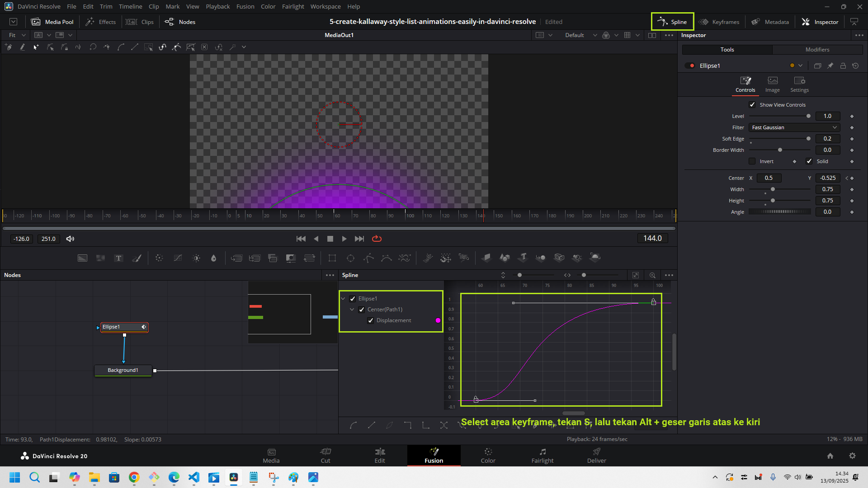Uncheck Show View Controls checkbox
The height and width of the screenshot is (488, 868).
pos(752,105)
